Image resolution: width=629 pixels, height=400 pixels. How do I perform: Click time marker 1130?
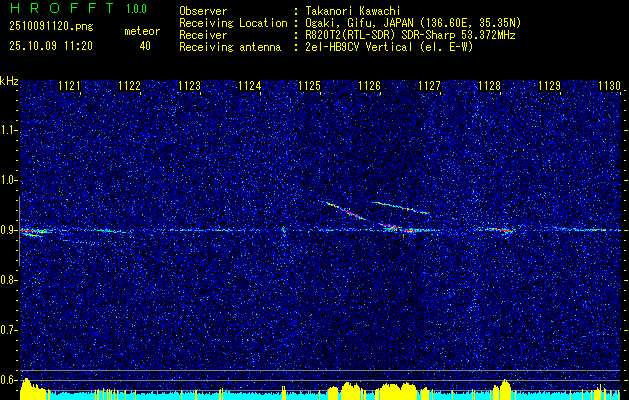click(x=609, y=85)
